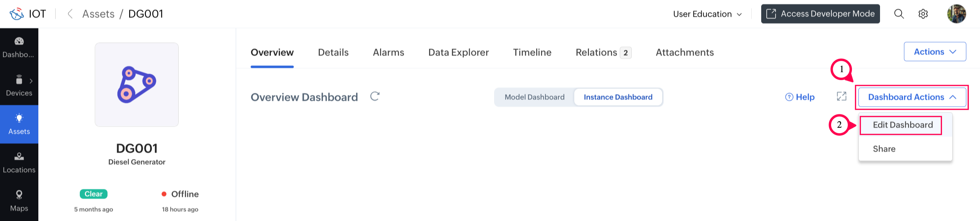980x221 pixels.
Task: Click the search magnifier icon
Action: pos(899,14)
